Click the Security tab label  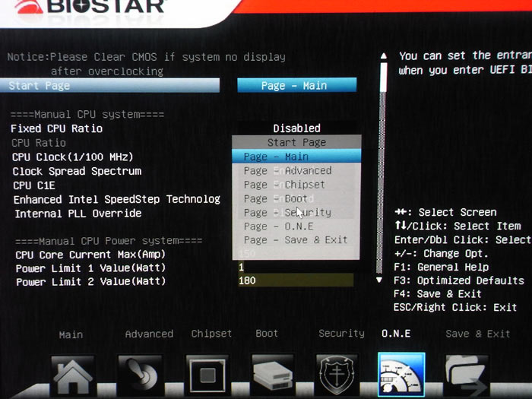pos(341,334)
